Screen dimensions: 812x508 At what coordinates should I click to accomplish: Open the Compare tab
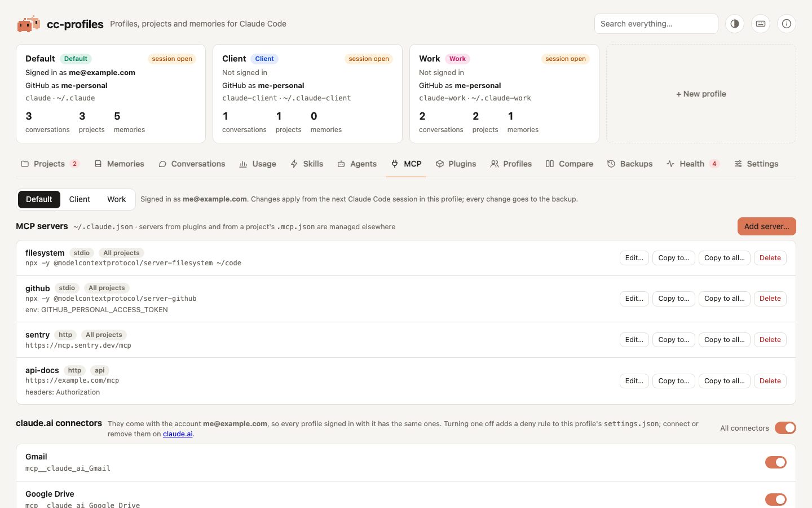[570, 164]
